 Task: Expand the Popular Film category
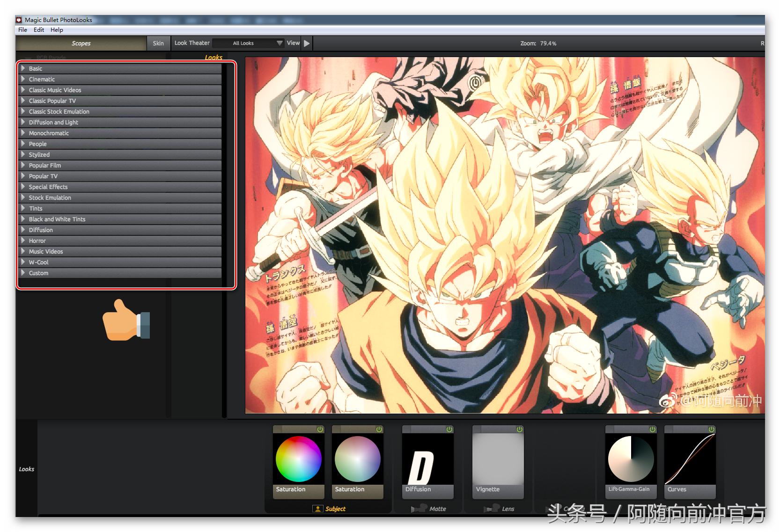click(119, 165)
